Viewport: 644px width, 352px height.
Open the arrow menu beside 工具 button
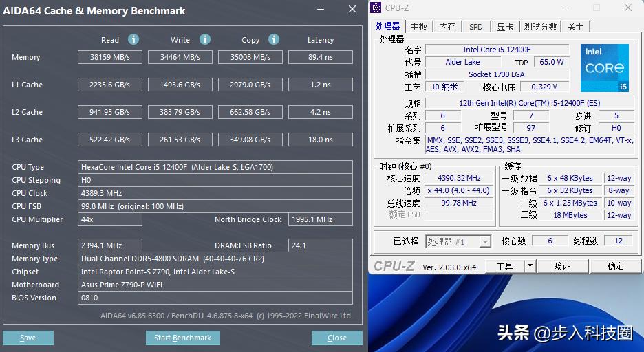tap(529, 266)
